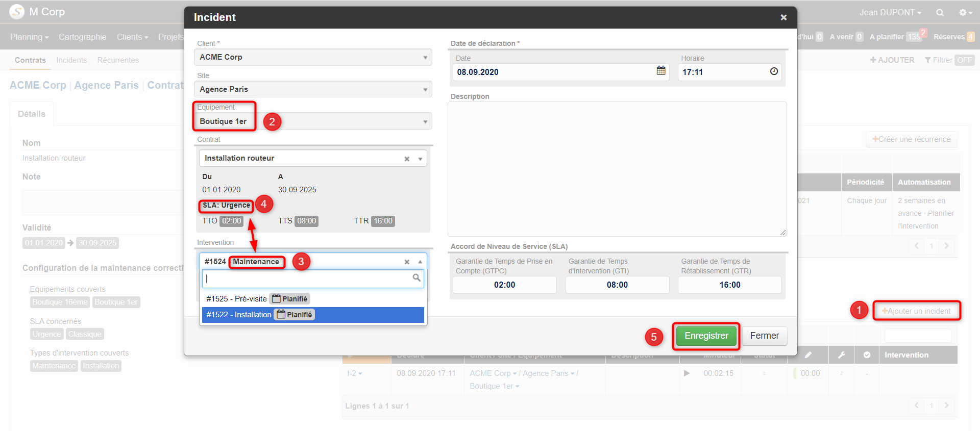Switch to the Contrats tab
The width and height of the screenshot is (980, 431).
(30, 60)
